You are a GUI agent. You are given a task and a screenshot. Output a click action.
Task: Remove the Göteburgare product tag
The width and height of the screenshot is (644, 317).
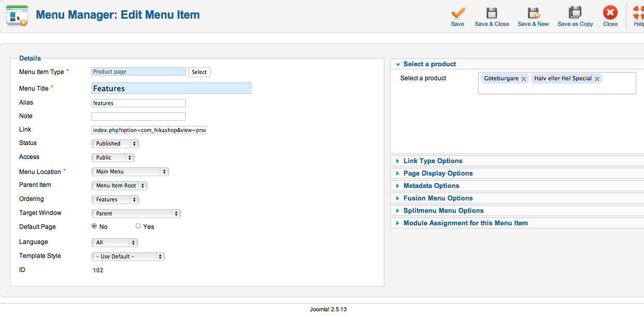pos(523,79)
